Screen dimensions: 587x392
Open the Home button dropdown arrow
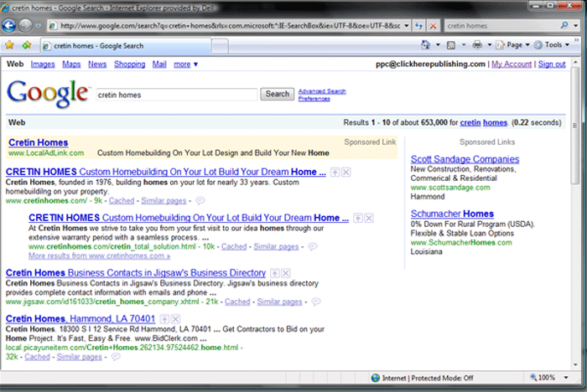click(438, 45)
